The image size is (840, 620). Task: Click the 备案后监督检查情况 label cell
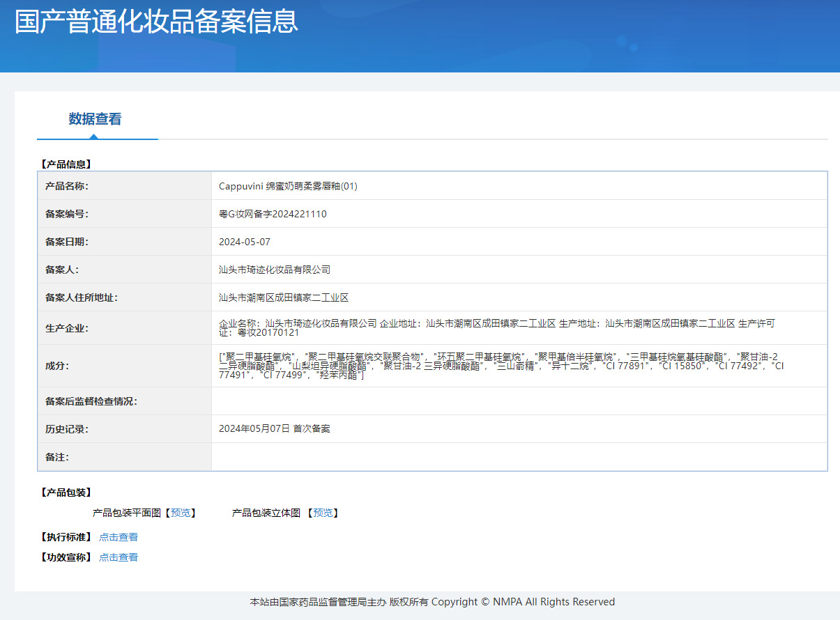(x=125, y=401)
